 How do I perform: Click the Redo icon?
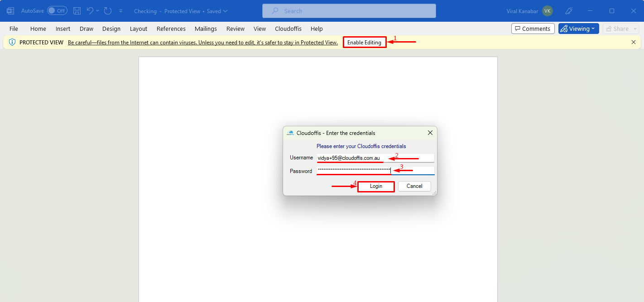pyautogui.click(x=107, y=11)
